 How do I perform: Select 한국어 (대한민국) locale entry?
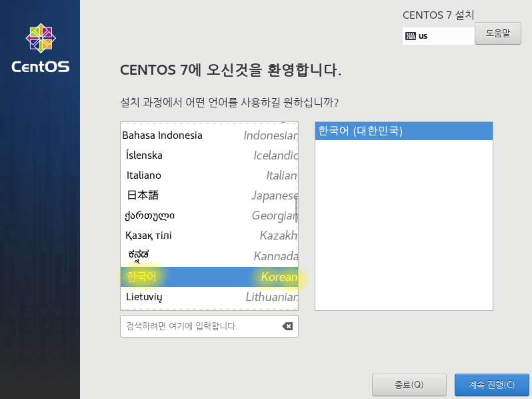pos(404,131)
